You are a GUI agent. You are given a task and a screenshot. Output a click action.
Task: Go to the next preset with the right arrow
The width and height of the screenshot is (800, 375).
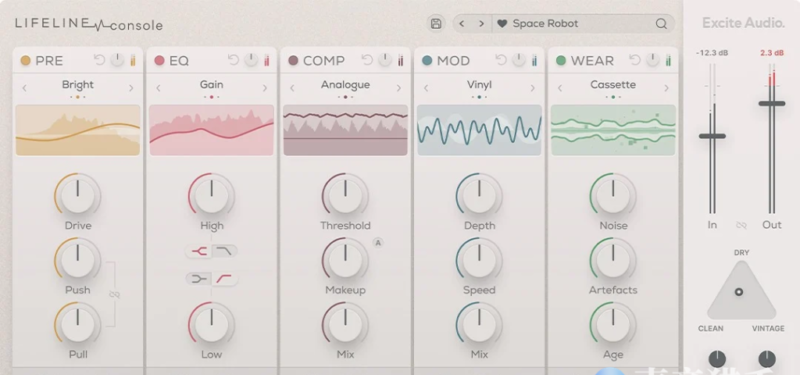pyautogui.click(x=481, y=23)
